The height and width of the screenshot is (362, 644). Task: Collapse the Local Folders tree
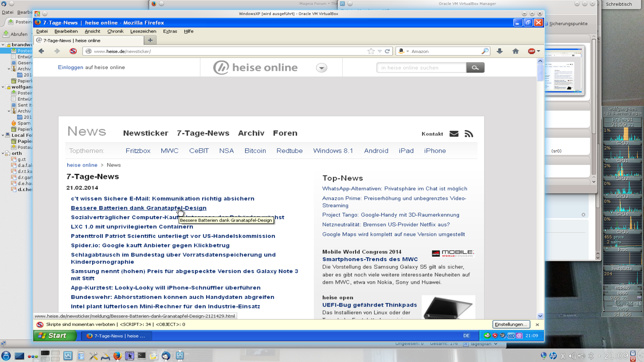(3, 135)
